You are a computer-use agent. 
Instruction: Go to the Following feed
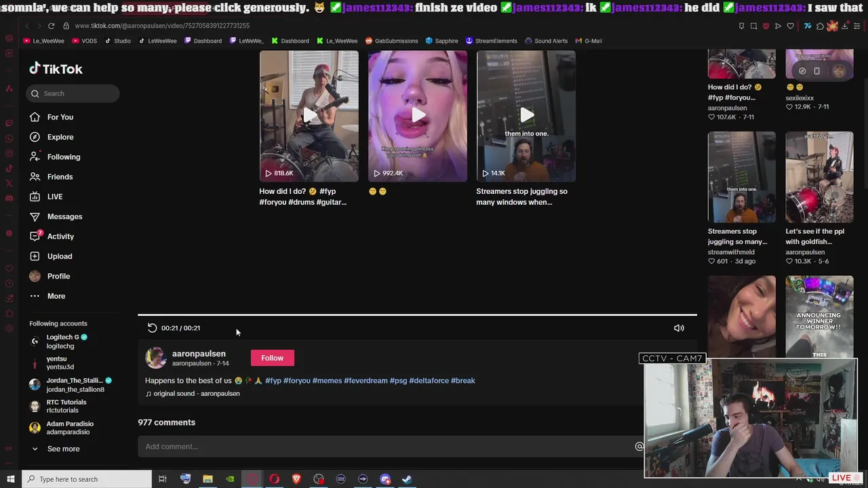[x=55, y=157]
